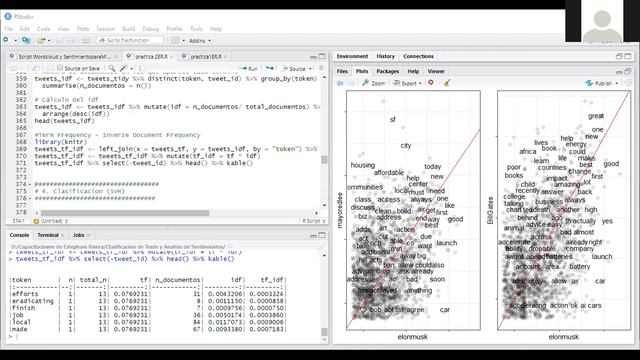Click the refresh plot icon
This screenshot has width=640, height=360.
[x=628, y=83]
